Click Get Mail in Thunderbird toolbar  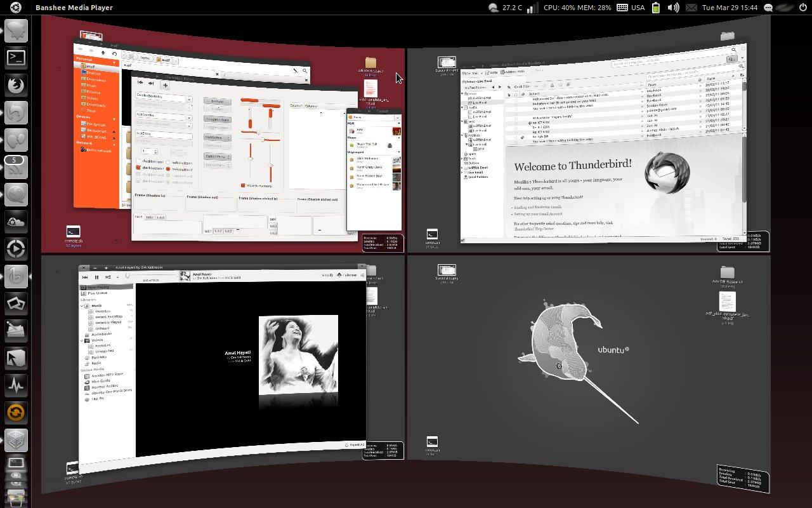[x=471, y=73]
